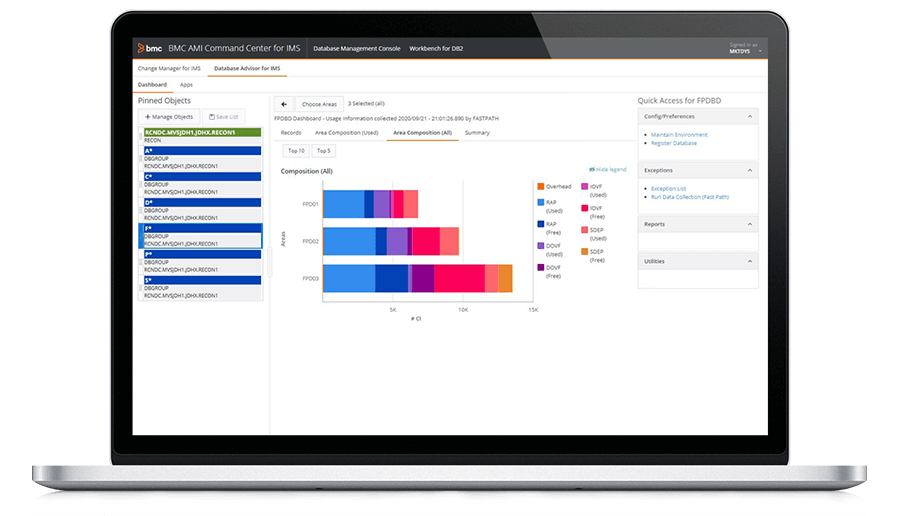Open the Maintain Environment link
Viewport: 900px width, 516px height.
pyautogui.click(x=679, y=134)
